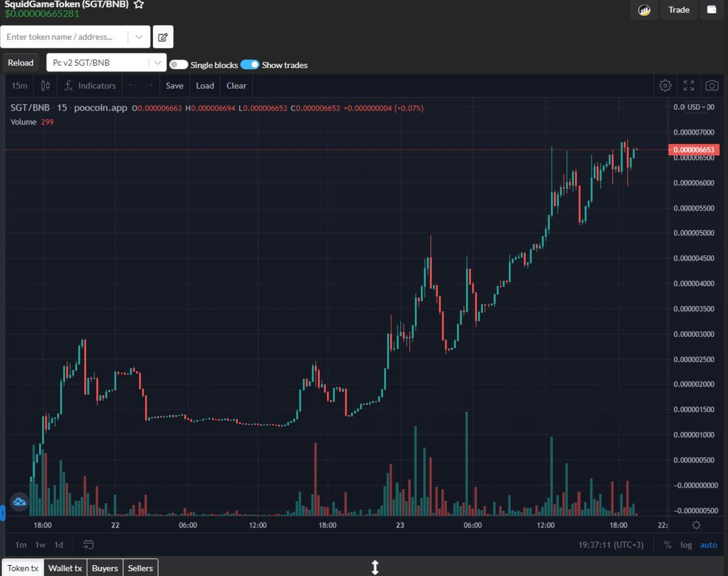Toggle the log scale option
The width and height of the screenshot is (728, 576).
[686, 544]
